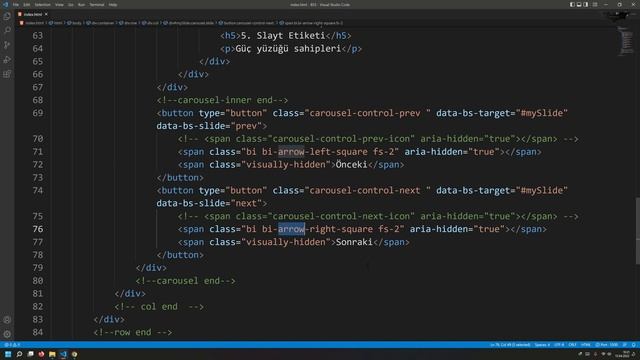Click the Chrome icon in taskbar
Image resolution: width=640 pixels, height=360 pixels.
(x=74, y=354)
